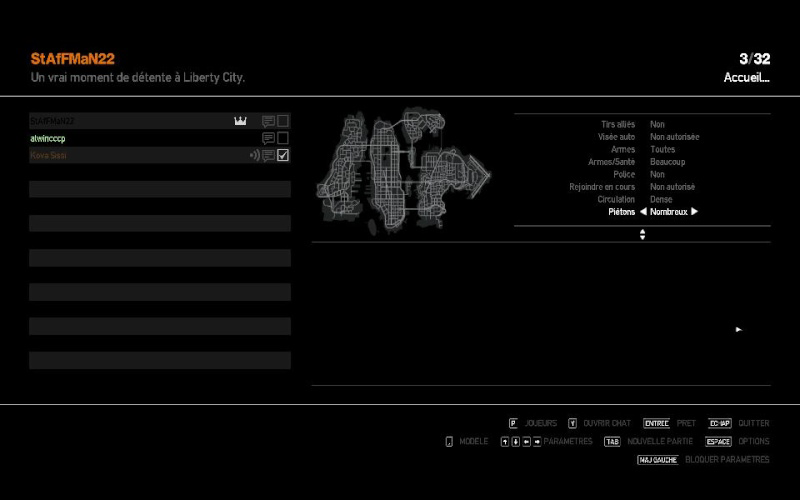Click NOUVELLE PARTIE label

point(660,441)
